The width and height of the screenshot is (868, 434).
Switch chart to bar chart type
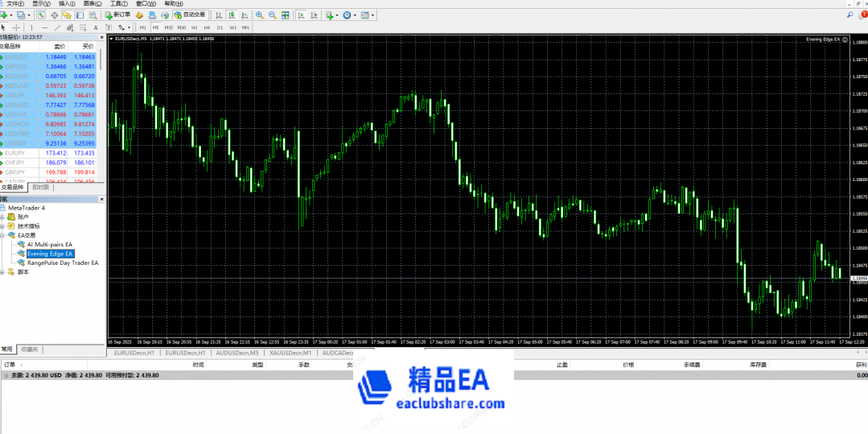(218, 15)
